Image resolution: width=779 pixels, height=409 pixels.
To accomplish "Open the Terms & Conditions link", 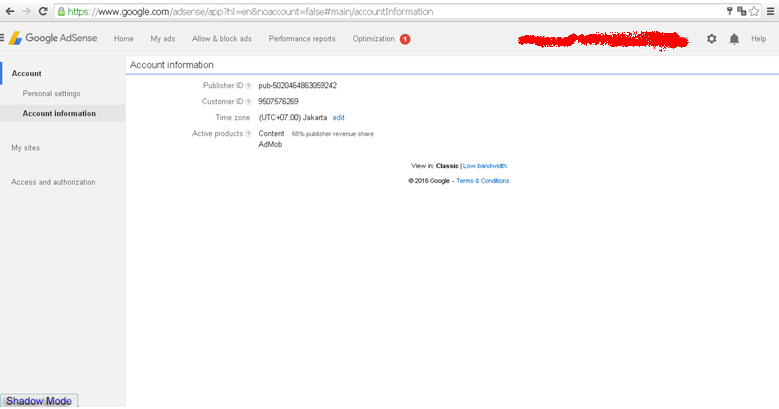I will [483, 181].
